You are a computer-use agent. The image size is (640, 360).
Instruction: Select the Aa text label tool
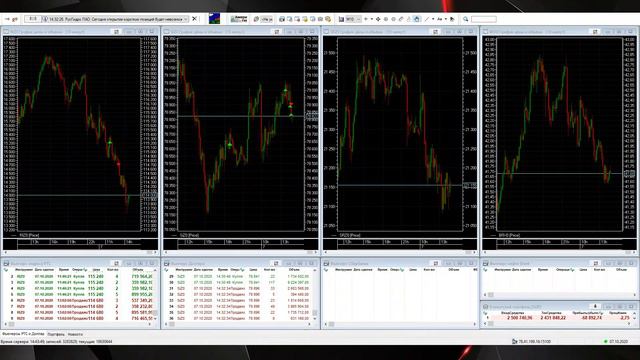(x=440, y=19)
